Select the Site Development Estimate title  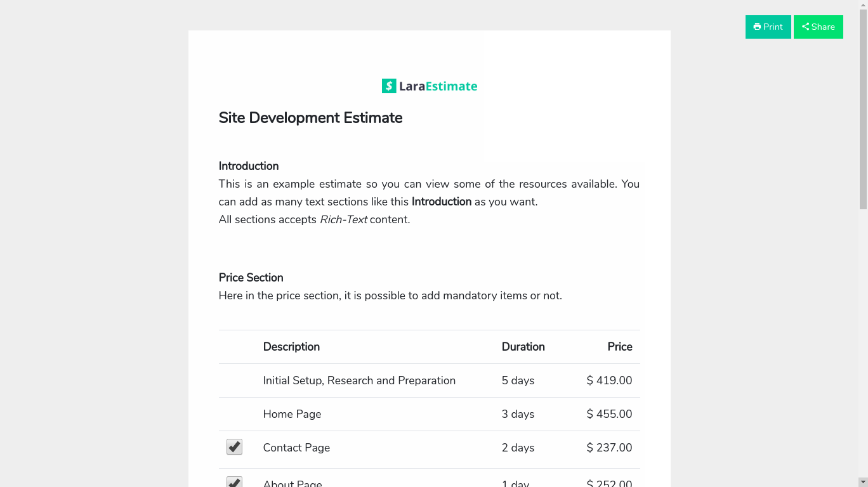310,118
